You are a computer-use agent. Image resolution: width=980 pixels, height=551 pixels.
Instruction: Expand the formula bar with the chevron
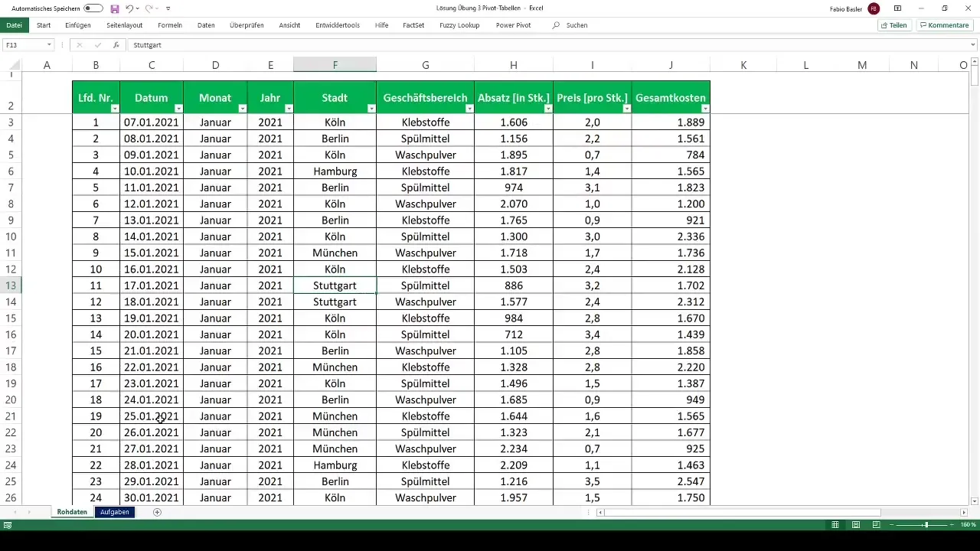pos(973,45)
